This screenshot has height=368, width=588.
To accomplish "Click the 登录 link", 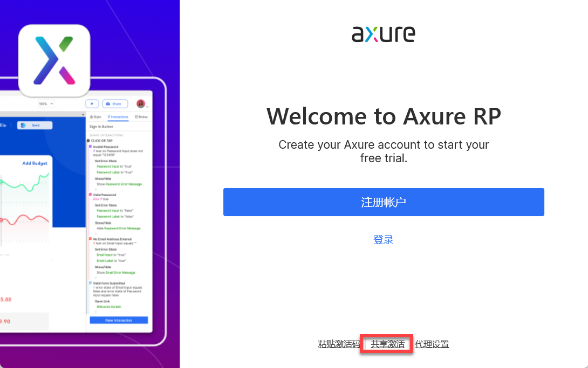I will point(384,240).
